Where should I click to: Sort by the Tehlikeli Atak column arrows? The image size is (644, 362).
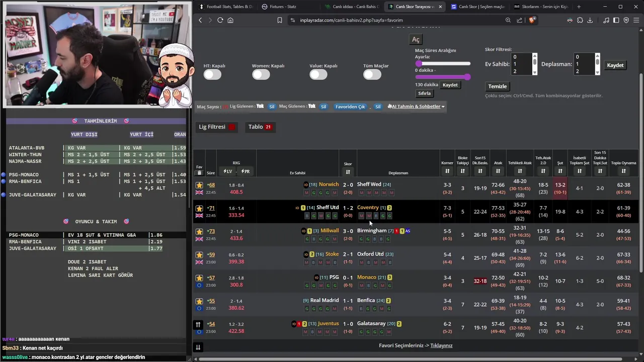point(520,171)
